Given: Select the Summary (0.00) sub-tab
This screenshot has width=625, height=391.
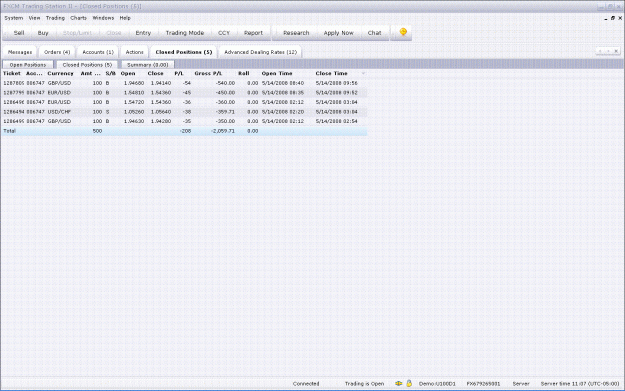Looking at the screenshot, I should click(147, 65).
